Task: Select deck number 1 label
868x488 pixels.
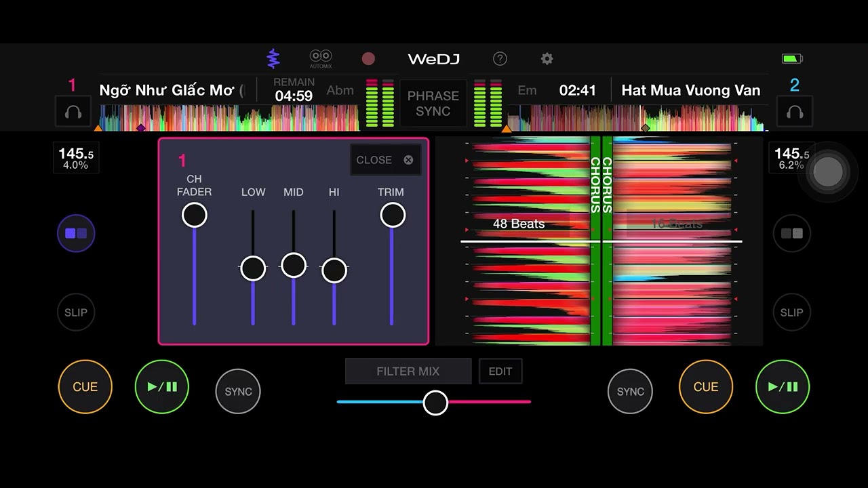Action: [72, 85]
